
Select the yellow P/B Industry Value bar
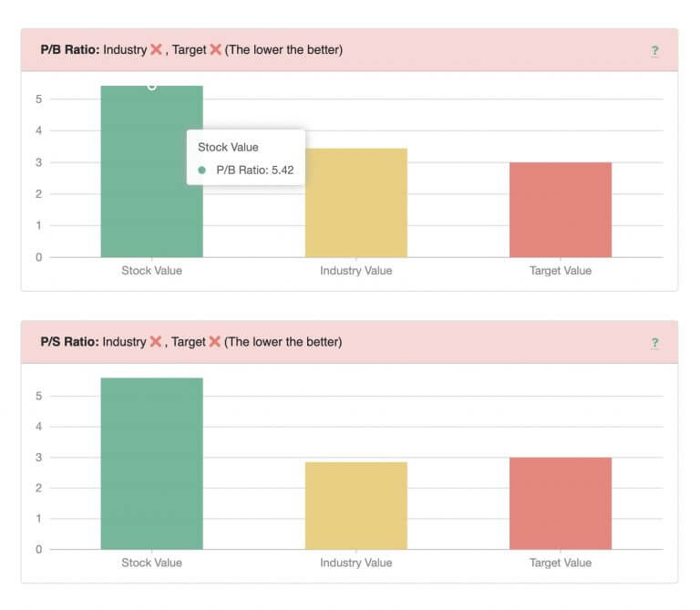pos(356,202)
